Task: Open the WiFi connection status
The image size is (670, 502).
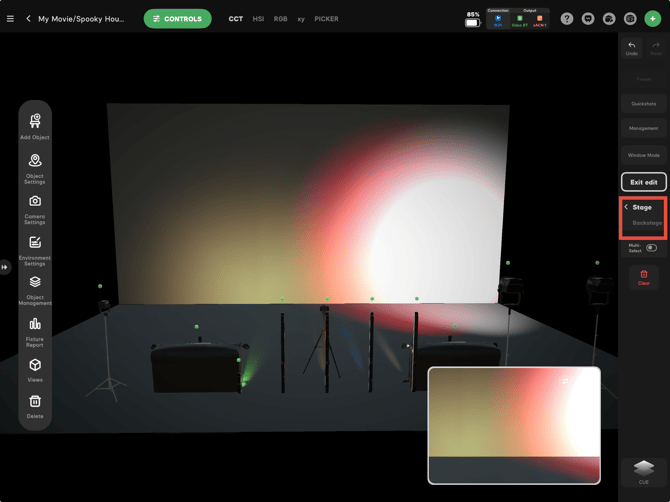Action: pos(498,21)
